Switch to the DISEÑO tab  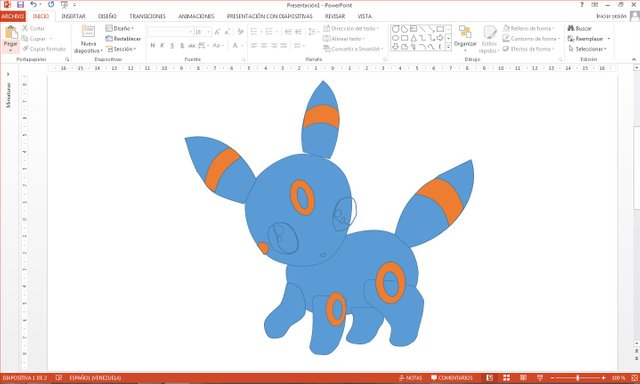click(x=107, y=16)
